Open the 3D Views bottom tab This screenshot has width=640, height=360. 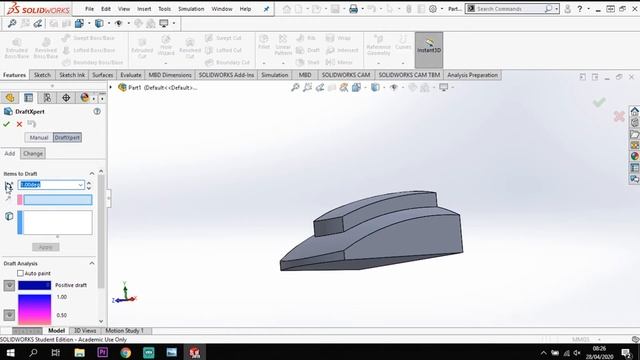tap(85, 331)
